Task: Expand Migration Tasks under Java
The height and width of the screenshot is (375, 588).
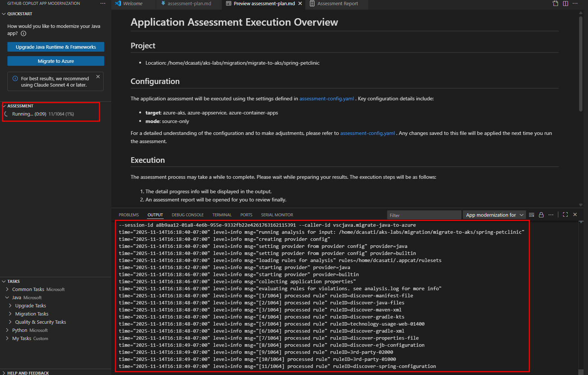Action: (x=10, y=314)
